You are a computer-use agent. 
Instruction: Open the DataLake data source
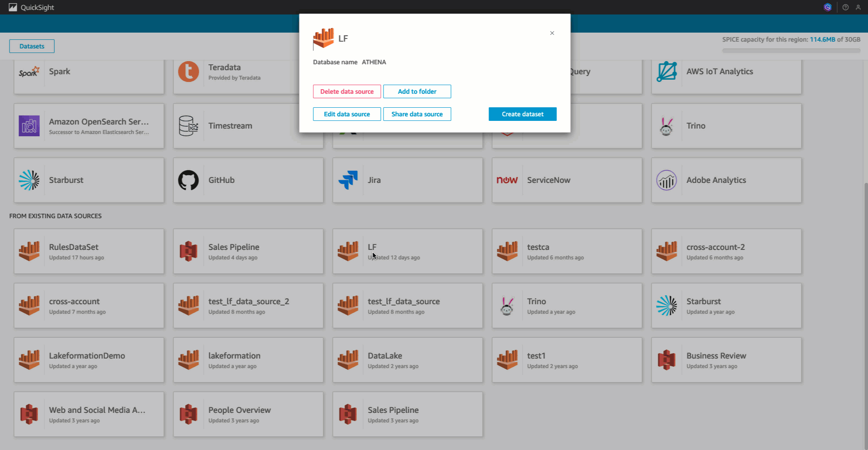pyautogui.click(x=408, y=360)
